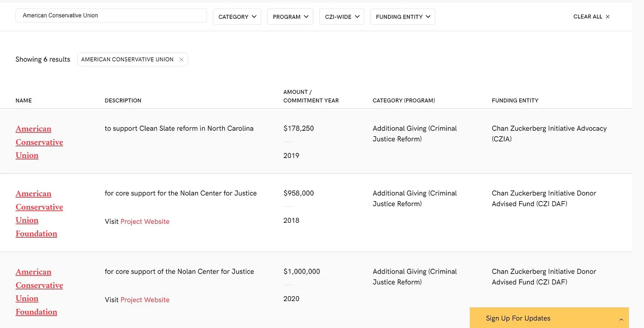Select the $1,000,000 amount

[302, 271]
